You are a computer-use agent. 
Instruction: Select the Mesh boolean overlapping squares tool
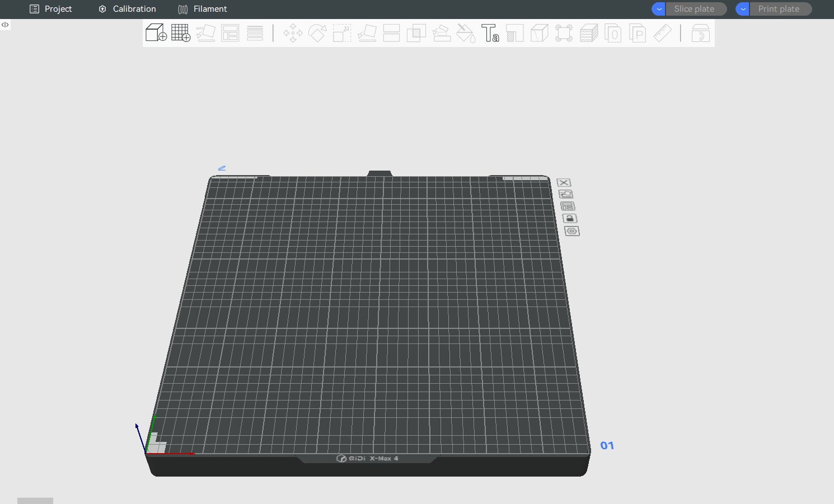(416, 33)
